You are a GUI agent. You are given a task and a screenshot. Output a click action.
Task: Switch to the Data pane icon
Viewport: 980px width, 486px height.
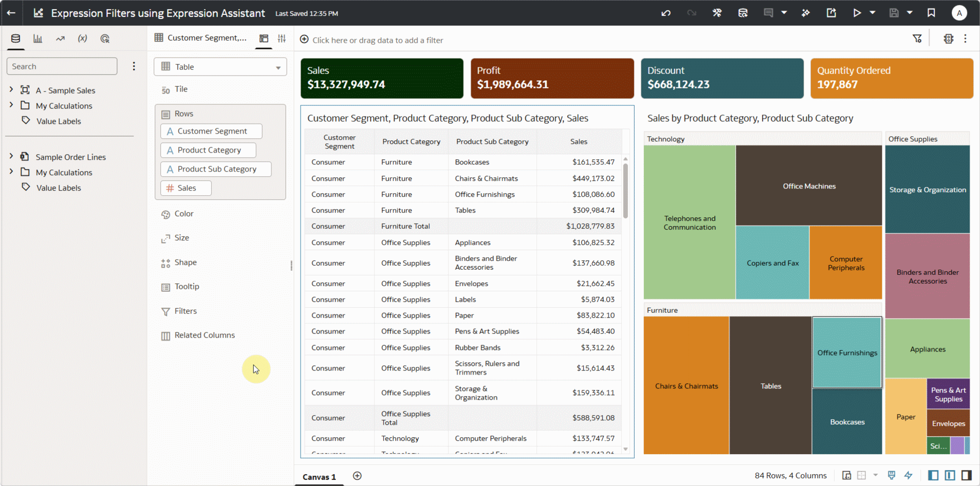(x=16, y=39)
